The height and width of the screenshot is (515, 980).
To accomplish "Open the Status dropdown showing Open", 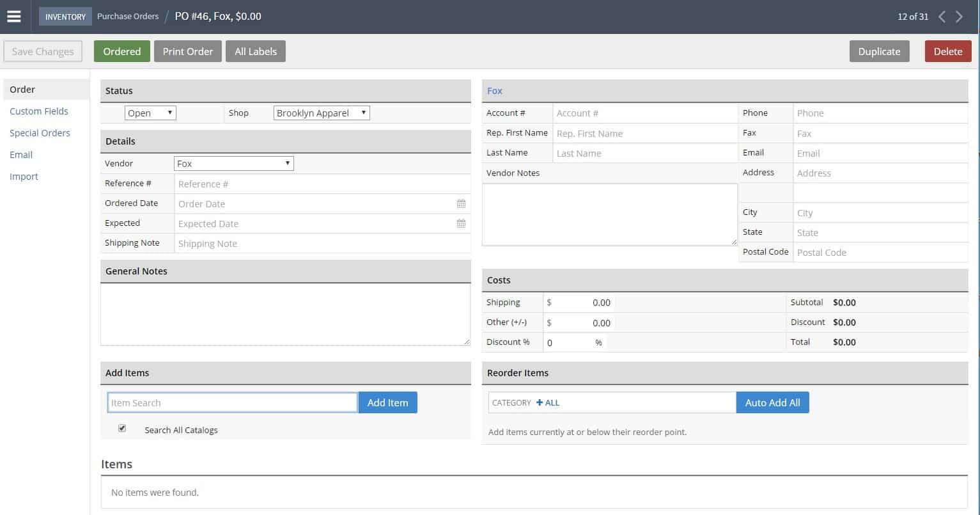I will coord(150,113).
